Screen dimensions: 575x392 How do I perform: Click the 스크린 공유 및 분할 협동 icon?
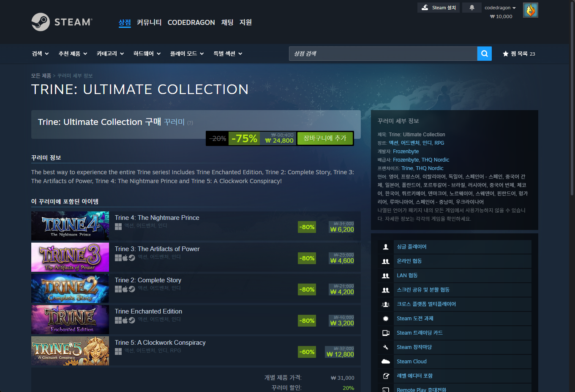(x=386, y=290)
